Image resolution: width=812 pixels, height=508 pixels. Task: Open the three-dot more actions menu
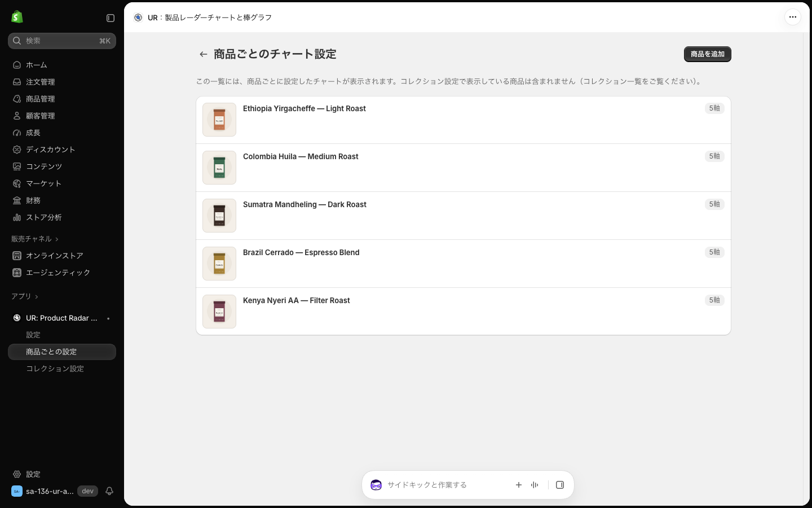(792, 17)
